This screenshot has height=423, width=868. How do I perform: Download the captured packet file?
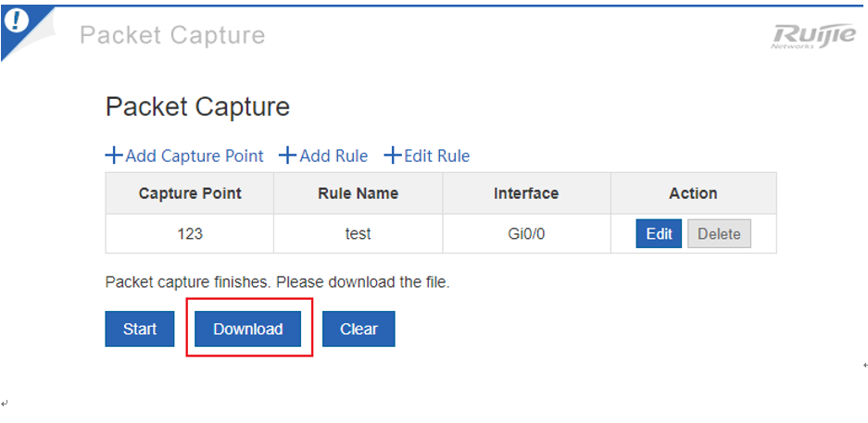pyautogui.click(x=248, y=329)
